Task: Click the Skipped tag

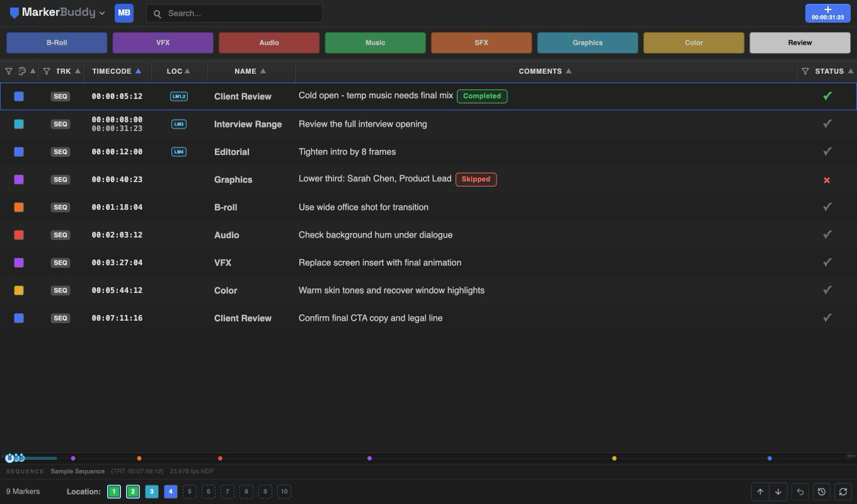Action: click(476, 180)
